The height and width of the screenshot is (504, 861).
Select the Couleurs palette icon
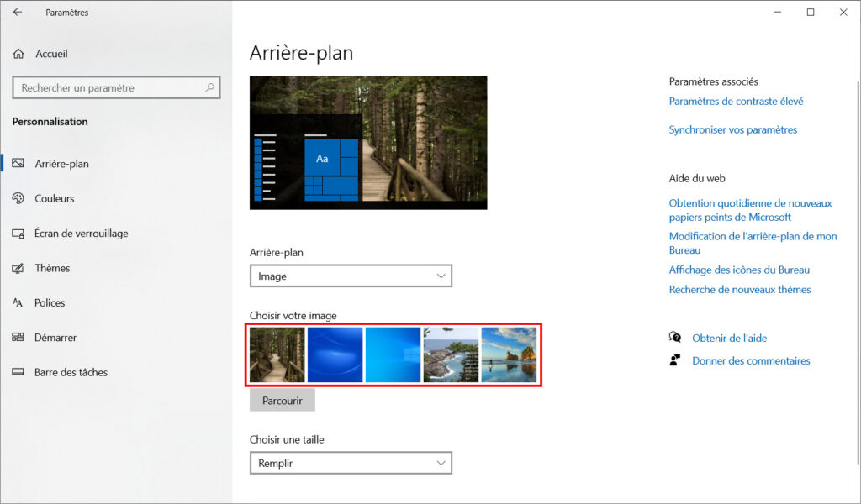pos(18,198)
